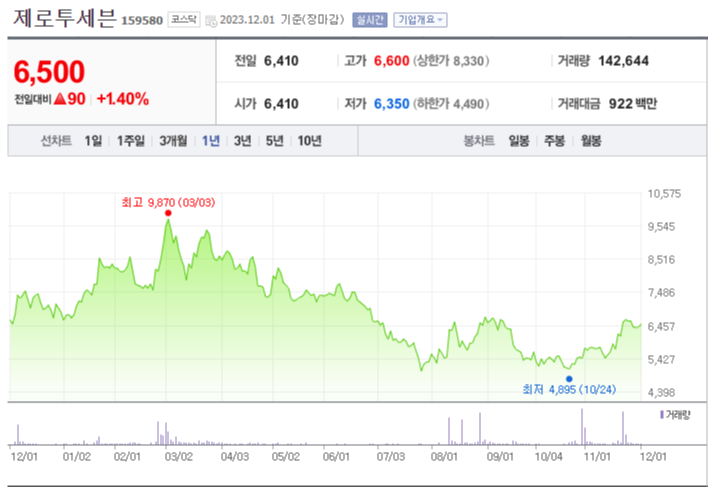Viewport: 708px width, 487px height.
Task: Click the 최저 4,895 (10/24) label
Action: (569, 389)
